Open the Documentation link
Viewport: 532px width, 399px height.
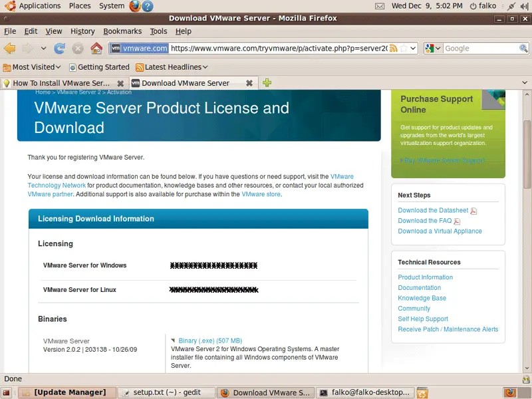tap(420, 288)
